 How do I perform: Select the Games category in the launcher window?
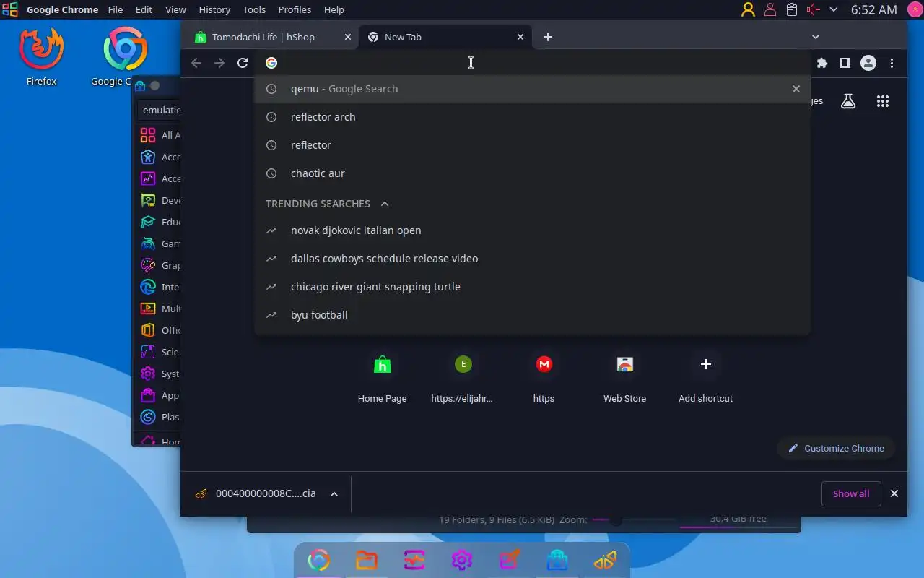pyautogui.click(x=159, y=243)
